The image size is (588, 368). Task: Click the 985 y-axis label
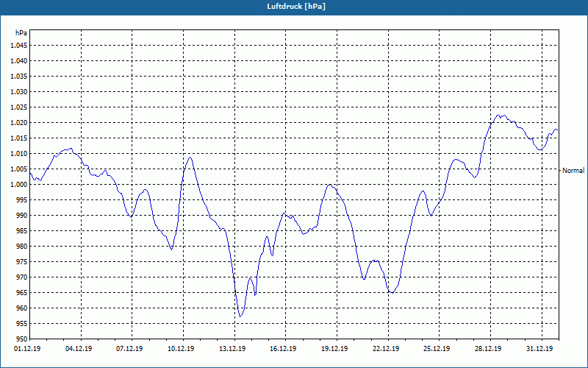[x=22, y=231]
